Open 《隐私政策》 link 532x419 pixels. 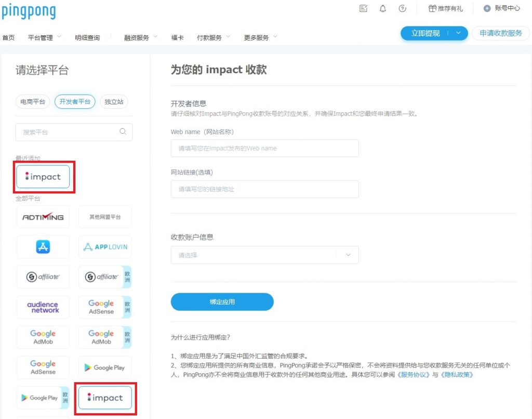457,374
